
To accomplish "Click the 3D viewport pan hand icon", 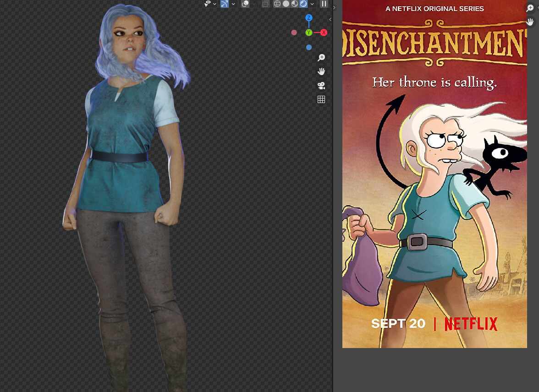I will (321, 71).
